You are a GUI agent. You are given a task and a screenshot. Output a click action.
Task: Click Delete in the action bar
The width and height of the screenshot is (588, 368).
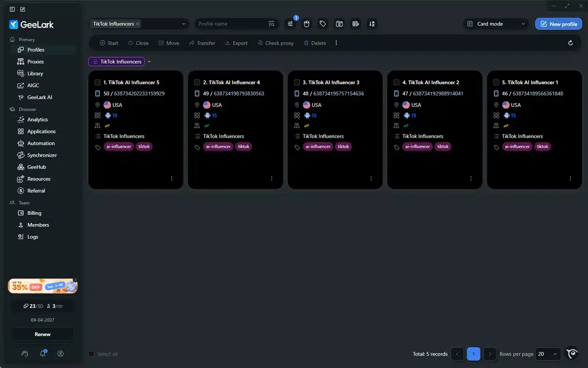coord(315,43)
